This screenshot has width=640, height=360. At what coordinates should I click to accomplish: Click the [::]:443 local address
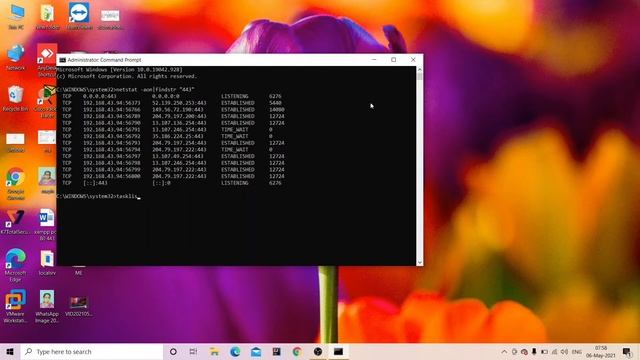click(95, 183)
